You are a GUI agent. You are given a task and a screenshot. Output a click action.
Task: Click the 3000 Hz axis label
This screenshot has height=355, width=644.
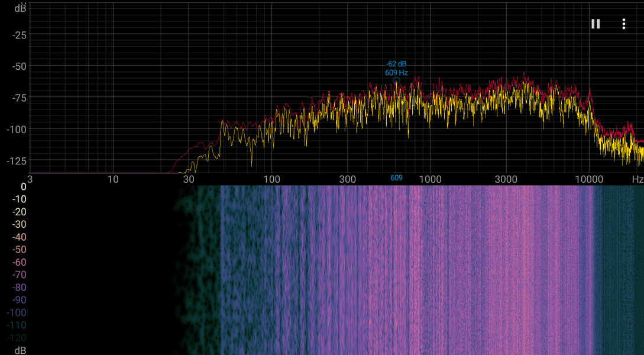coord(506,179)
